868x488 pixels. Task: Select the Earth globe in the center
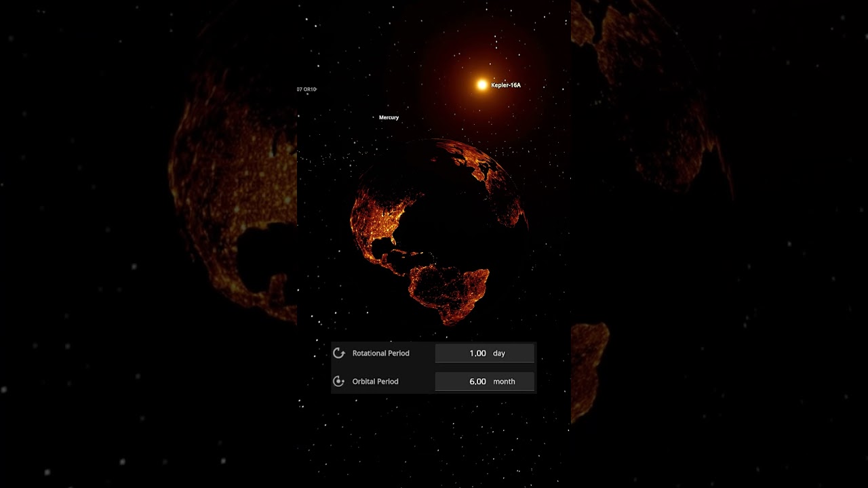439,232
